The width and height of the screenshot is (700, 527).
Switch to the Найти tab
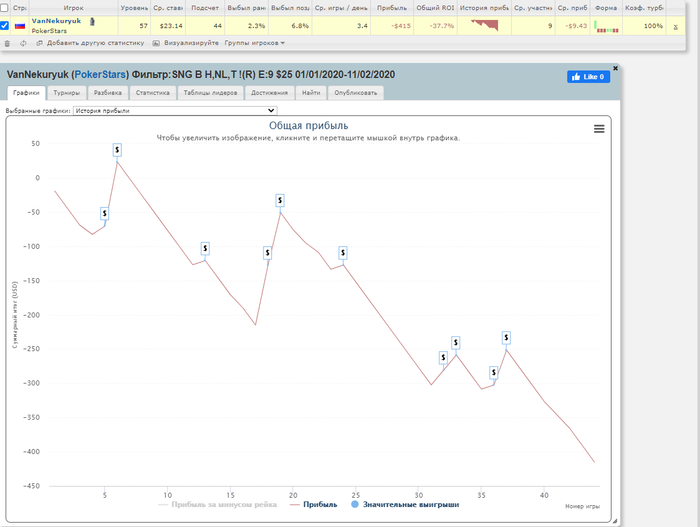coord(311,93)
